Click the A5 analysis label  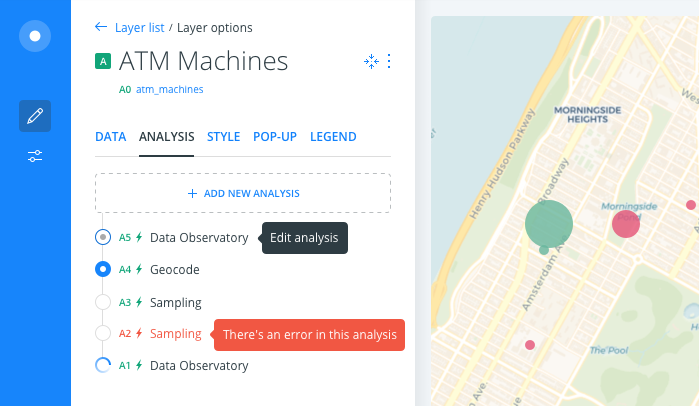point(125,238)
